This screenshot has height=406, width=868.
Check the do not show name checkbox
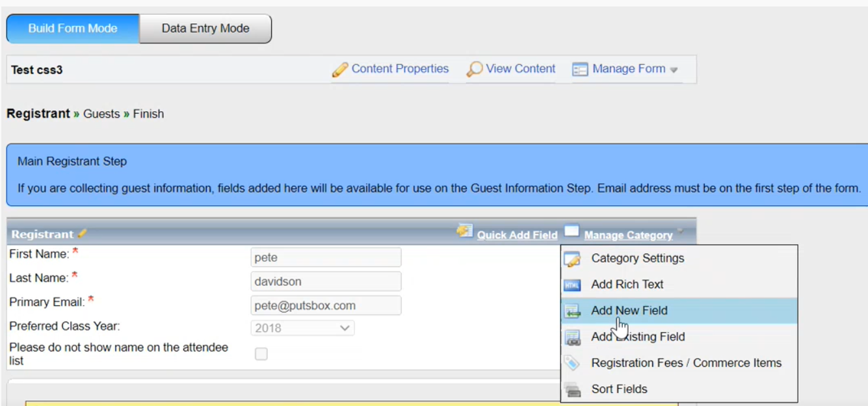[x=261, y=354]
